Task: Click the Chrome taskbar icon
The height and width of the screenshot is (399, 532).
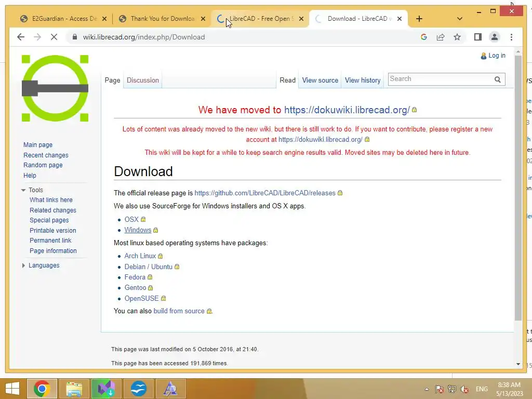Action: point(42,389)
